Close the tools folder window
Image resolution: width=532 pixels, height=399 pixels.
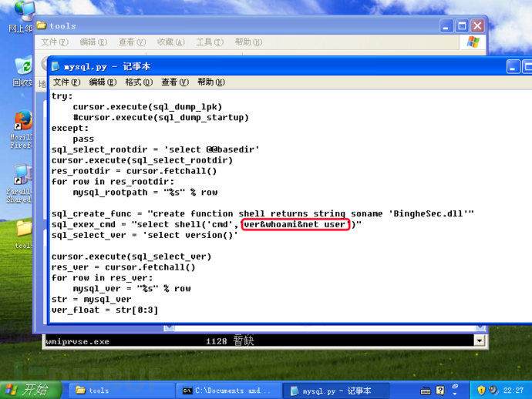tap(477, 25)
